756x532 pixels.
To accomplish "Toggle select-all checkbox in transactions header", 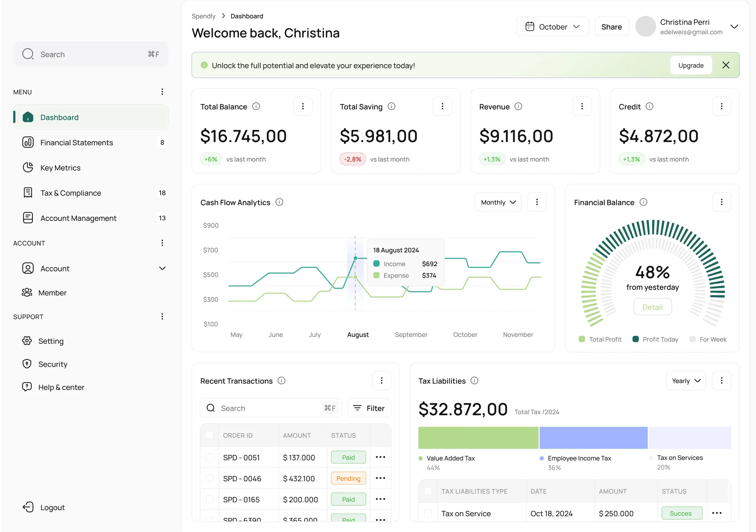I will pos(210,435).
